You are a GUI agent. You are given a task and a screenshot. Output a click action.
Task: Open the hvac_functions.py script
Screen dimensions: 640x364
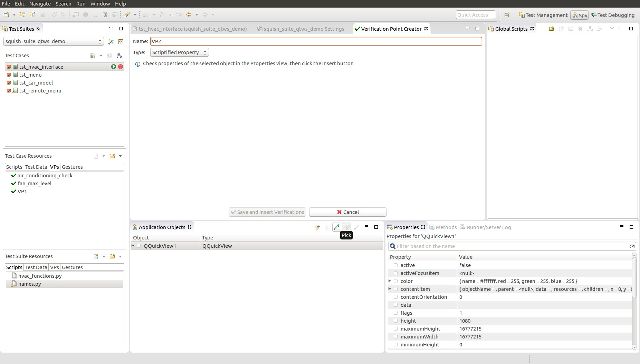click(x=40, y=276)
